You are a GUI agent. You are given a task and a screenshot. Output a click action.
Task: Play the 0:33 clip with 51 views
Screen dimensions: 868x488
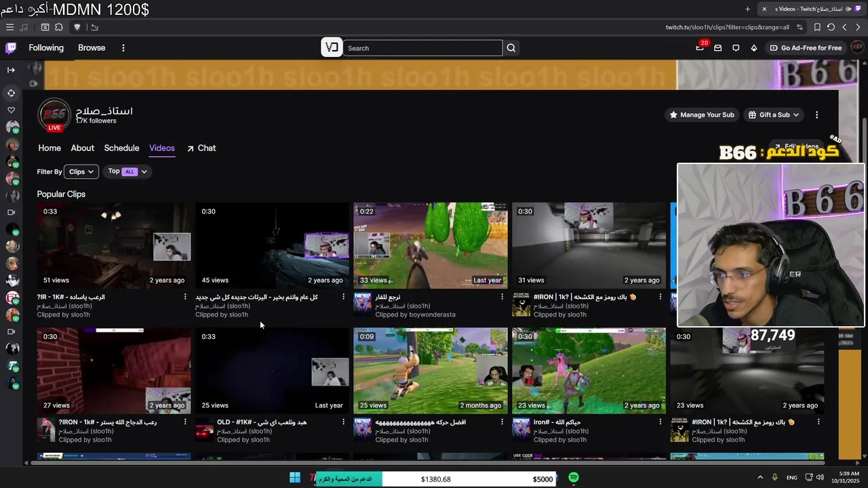pos(114,245)
